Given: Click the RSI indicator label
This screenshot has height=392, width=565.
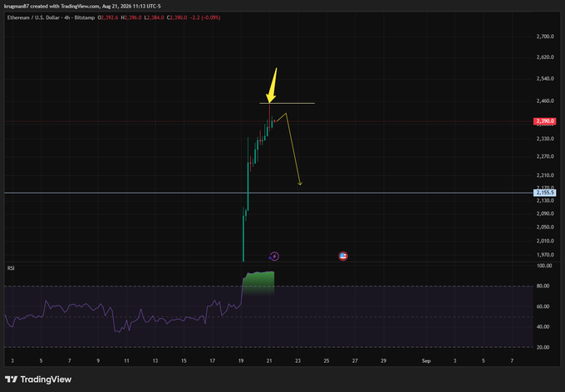Looking at the screenshot, I should 11,268.
